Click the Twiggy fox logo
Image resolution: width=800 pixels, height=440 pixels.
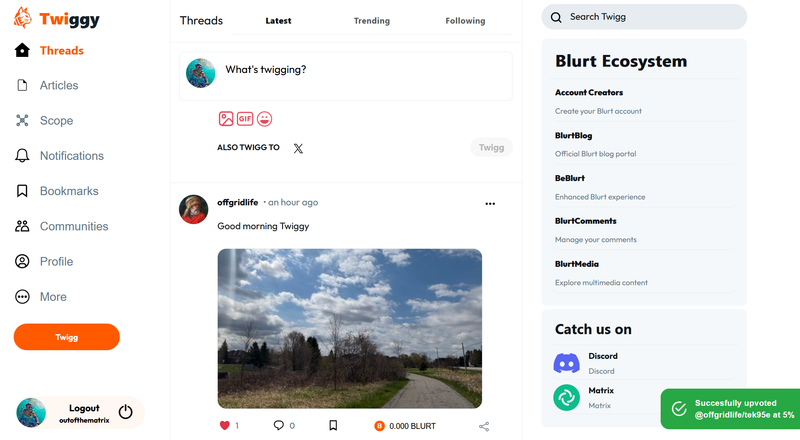click(x=22, y=18)
